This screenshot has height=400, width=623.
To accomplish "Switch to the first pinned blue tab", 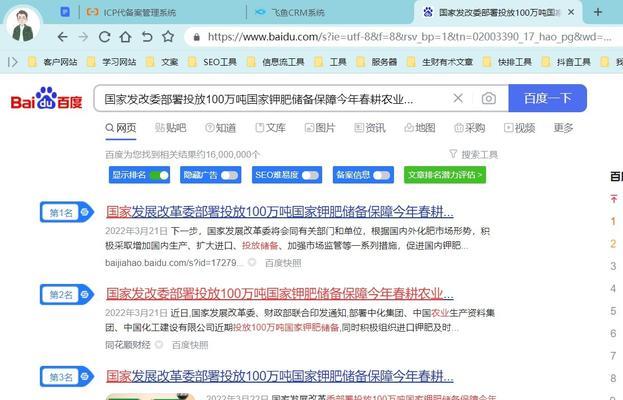I will (65, 12).
